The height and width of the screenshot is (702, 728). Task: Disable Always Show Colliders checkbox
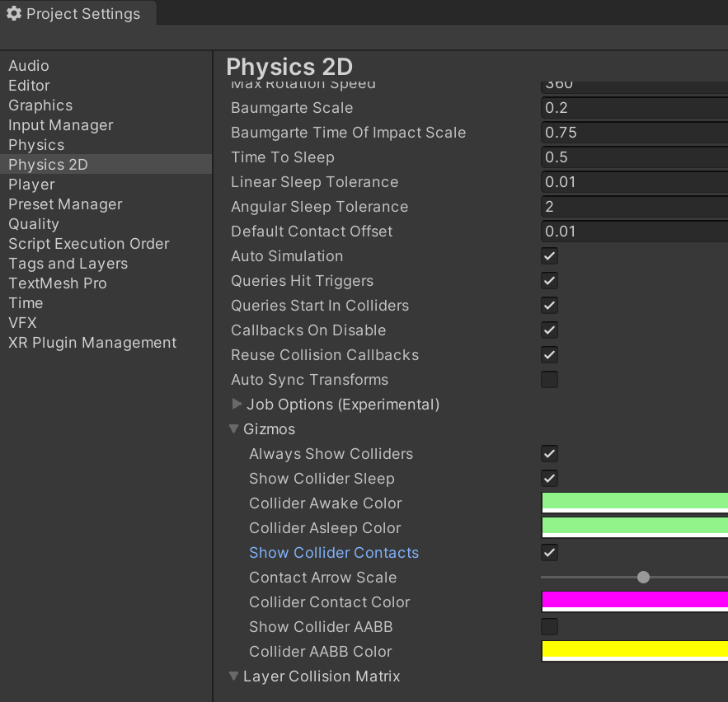tap(549, 454)
